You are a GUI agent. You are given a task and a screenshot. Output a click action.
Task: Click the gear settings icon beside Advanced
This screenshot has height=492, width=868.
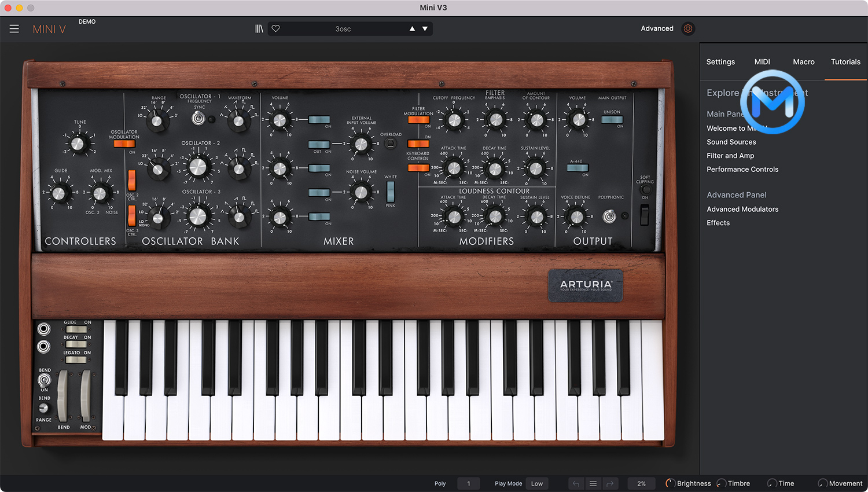click(x=688, y=28)
